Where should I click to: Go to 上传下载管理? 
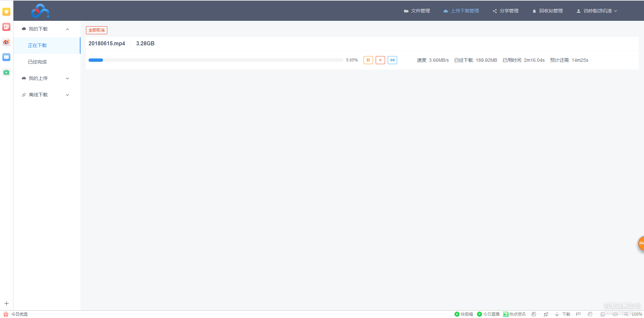tap(461, 11)
